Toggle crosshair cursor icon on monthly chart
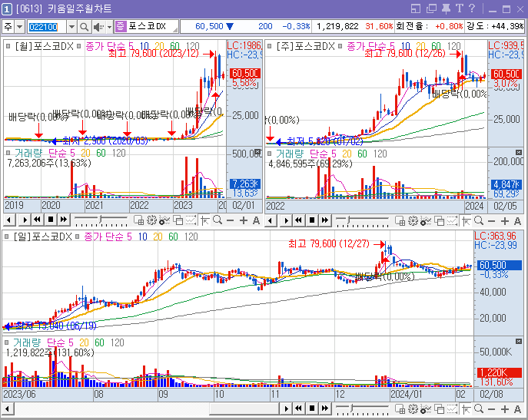Image resolution: width=528 pixels, height=420 pixels. (x=204, y=220)
